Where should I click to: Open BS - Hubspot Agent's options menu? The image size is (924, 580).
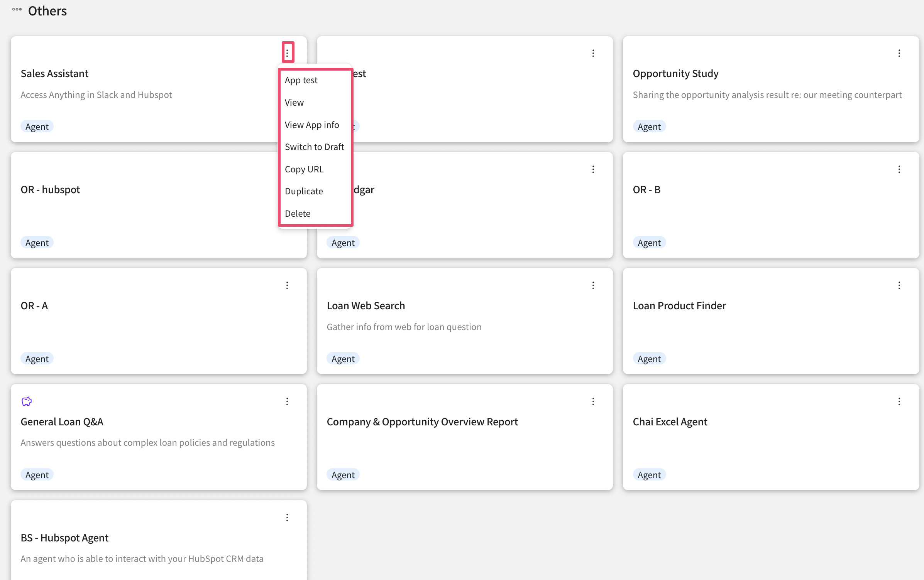coord(287,518)
